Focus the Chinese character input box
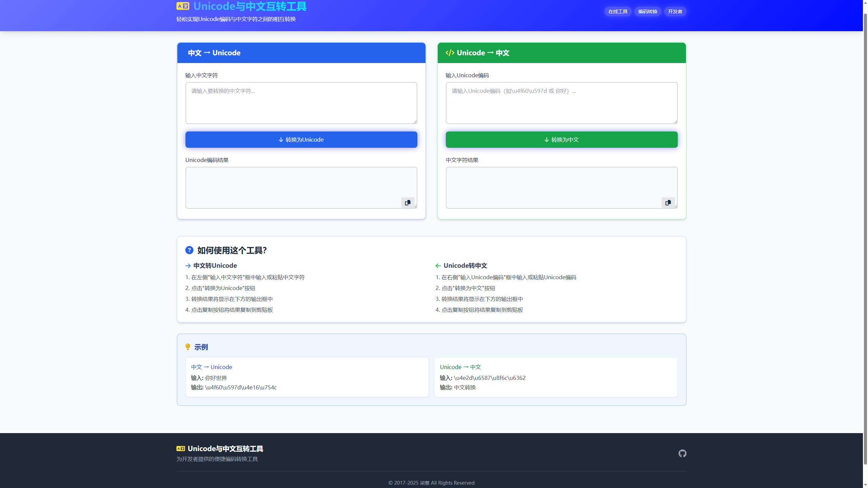This screenshot has width=868, height=488. pyautogui.click(x=301, y=103)
